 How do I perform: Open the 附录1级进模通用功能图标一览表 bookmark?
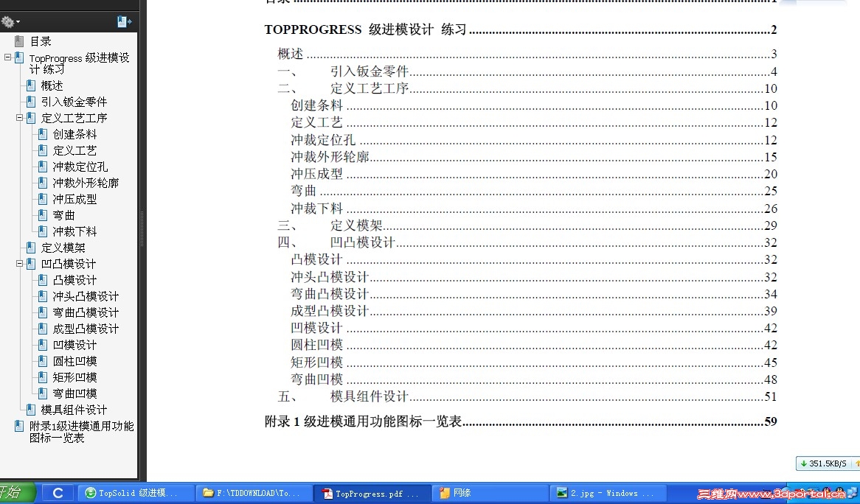(x=82, y=432)
